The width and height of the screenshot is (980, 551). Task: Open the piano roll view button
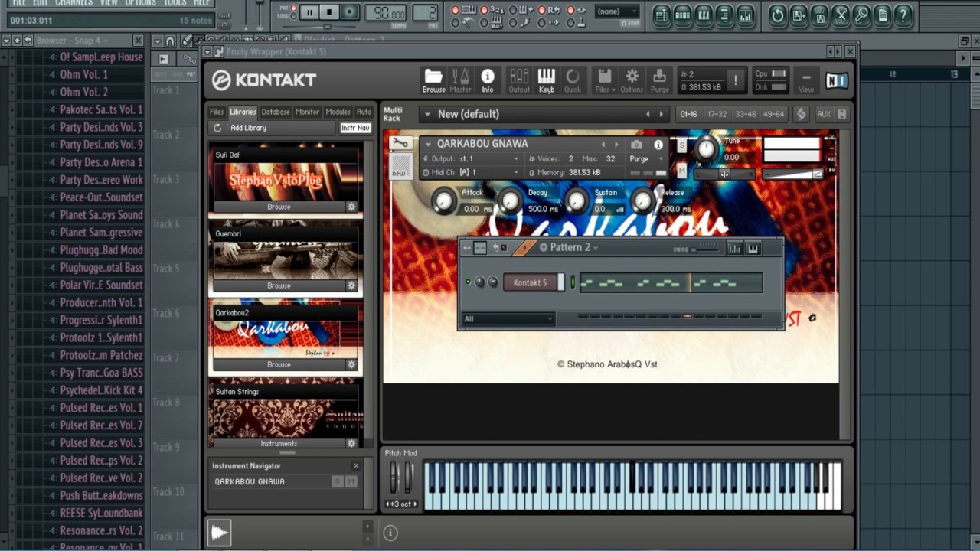click(x=703, y=15)
